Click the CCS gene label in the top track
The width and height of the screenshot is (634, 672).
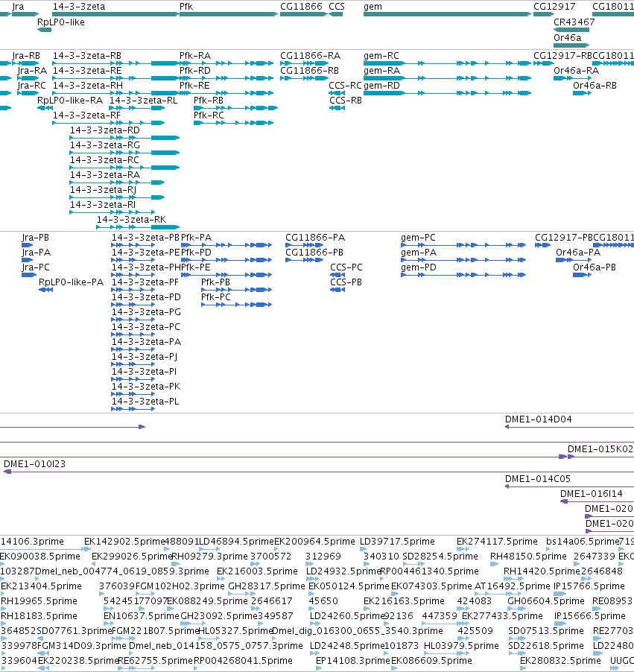tap(337, 7)
